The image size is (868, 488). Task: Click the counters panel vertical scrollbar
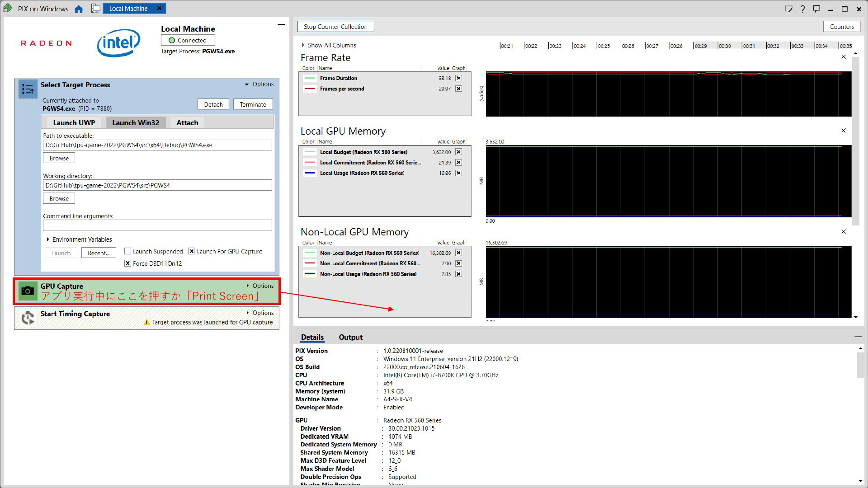point(855,140)
